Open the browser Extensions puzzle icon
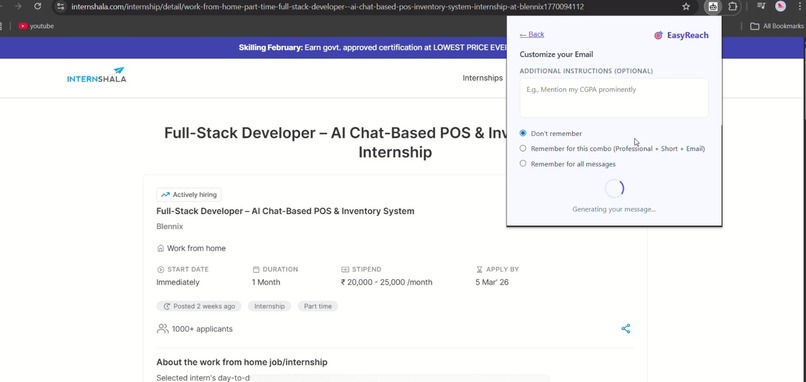This screenshot has height=382, width=806. pyautogui.click(x=732, y=7)
